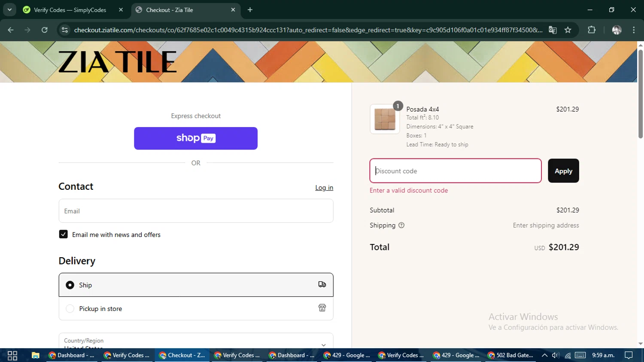Open File Explorer from the taskbar

[x=36, y=356]
